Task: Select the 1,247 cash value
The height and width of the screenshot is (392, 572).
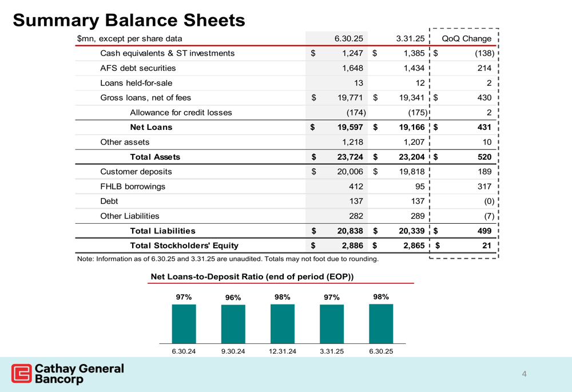Action: tap(352, 53)
